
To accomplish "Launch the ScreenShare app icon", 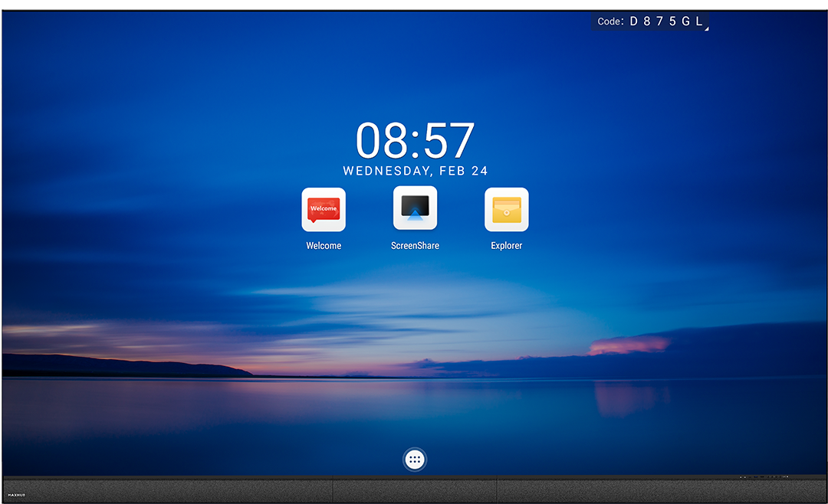I will pyautogui.click(x=415, y=208).
